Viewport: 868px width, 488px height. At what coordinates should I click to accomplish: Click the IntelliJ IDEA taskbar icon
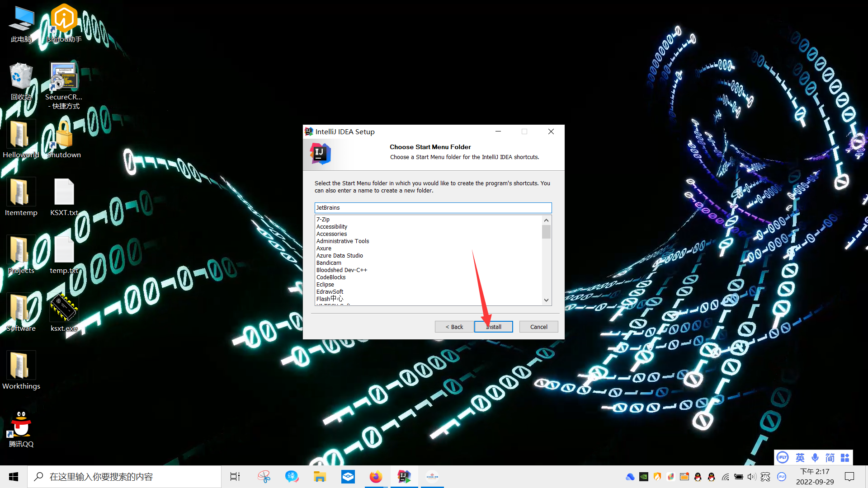coord(404,477)
